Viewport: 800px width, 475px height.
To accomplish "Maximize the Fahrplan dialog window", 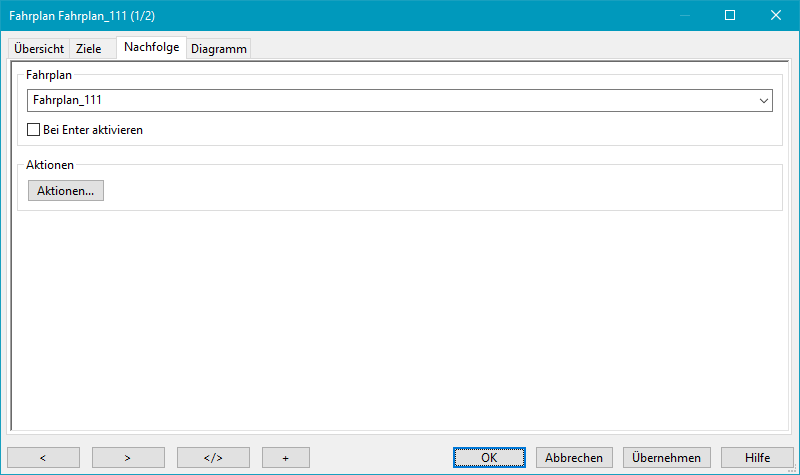I will click(730, 15).
